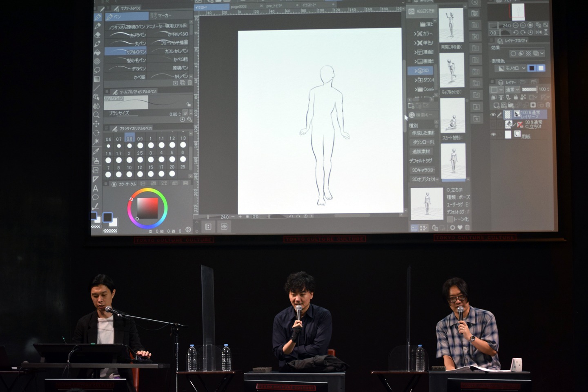Open the モノクロ expression color dropdown
588x392 pixels.
511,69
